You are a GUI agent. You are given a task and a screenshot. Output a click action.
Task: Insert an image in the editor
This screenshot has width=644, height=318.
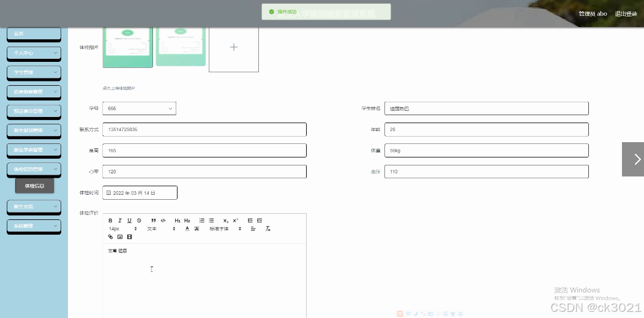pyautogui.click(x=120, y=237)
